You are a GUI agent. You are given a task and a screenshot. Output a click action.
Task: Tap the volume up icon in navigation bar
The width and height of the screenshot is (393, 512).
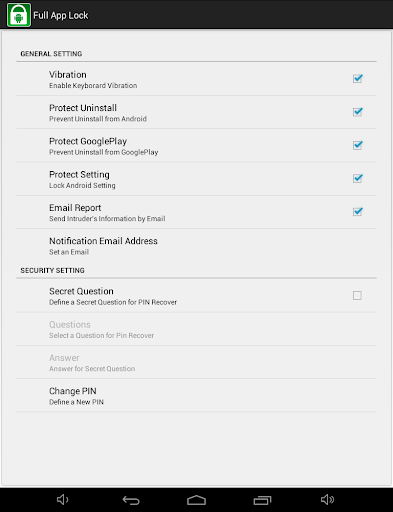(327, 499)
